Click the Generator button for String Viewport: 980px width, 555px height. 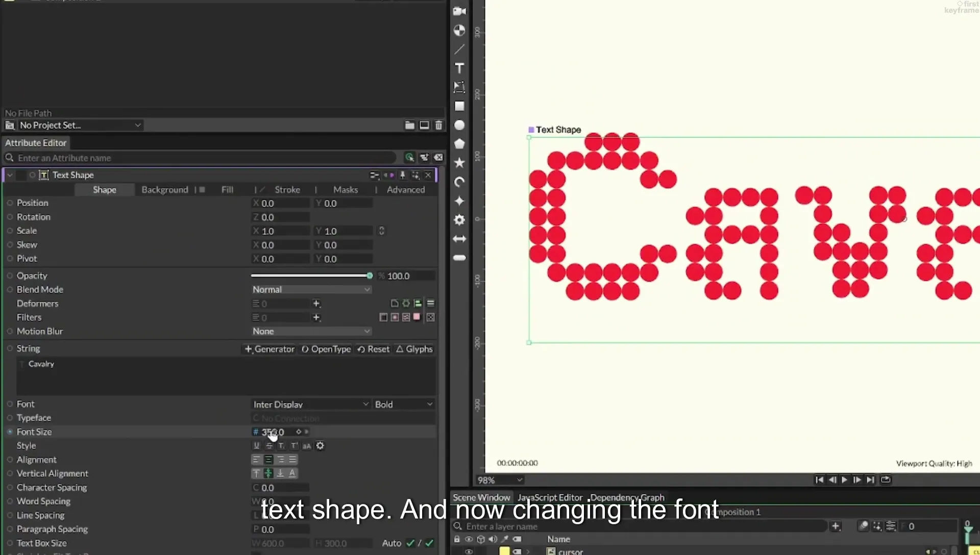tap(269, 349)
